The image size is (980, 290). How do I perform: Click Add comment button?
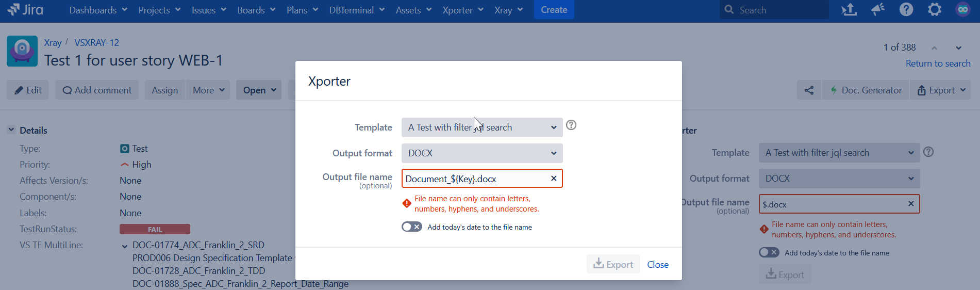[97, 90]
